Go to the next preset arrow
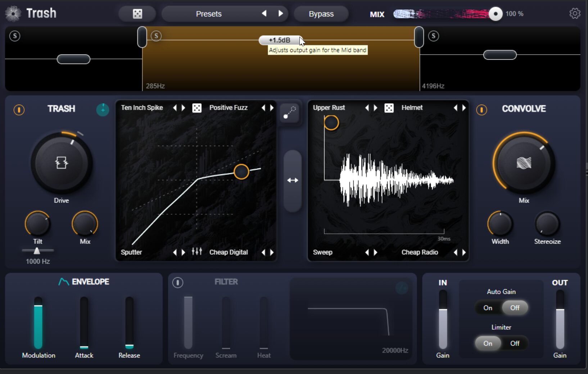The height and width of the screenshot is (374, 588). coord(281,14)
